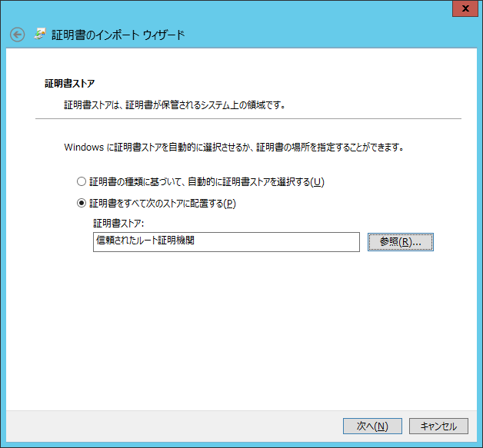Viewport: 483px width, 448px height.
Task: Click the 証明書ストア heading text
Action: (x=70, y=84)
